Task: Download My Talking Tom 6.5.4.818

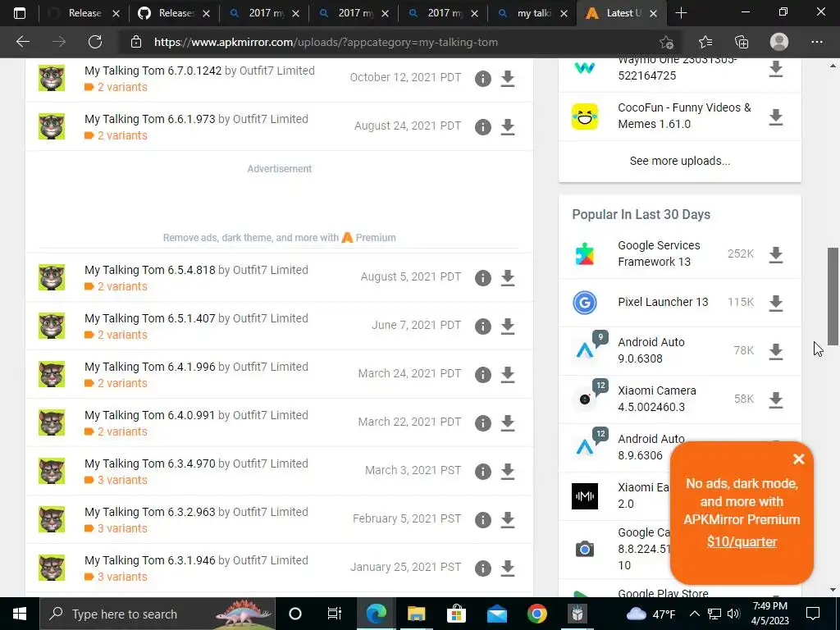Action: coord(507,278)
